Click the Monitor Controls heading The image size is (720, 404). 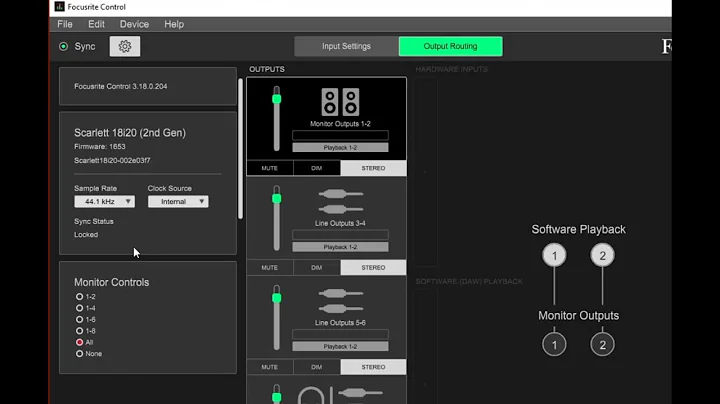click(x=112, y=282)
